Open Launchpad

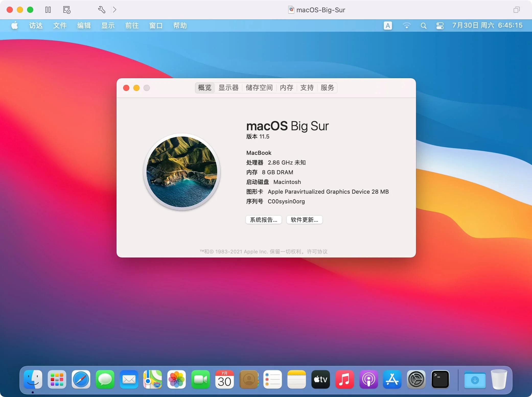click(57, 380)
